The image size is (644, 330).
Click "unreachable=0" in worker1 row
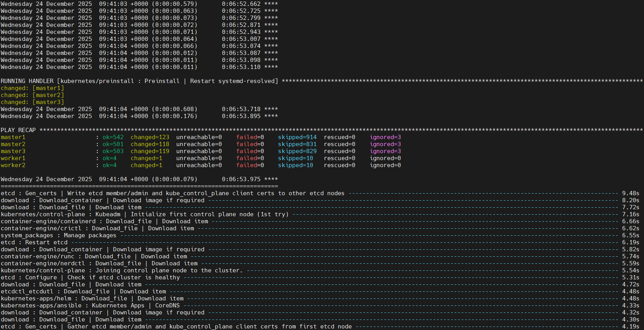[x=199, y=158]
